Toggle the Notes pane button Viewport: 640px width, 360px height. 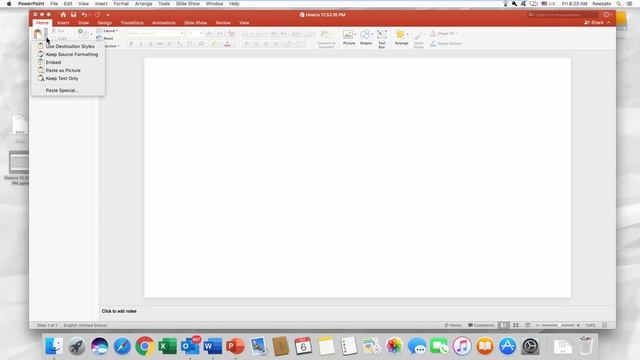[x=453, y=325]
